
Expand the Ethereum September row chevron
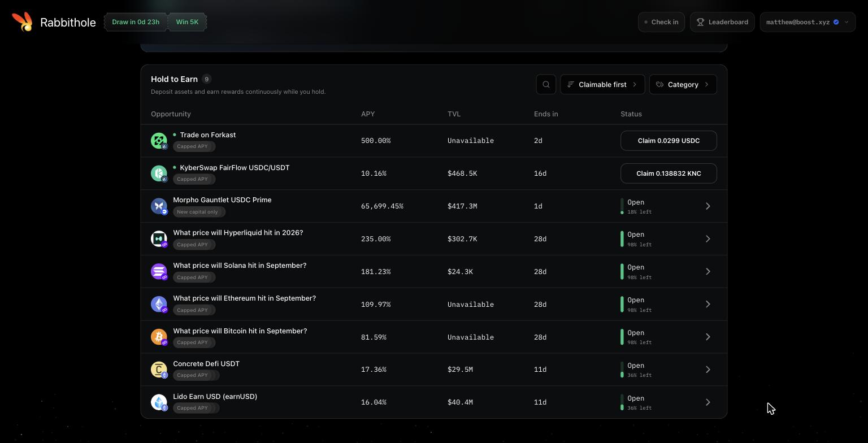coord(708,305)
